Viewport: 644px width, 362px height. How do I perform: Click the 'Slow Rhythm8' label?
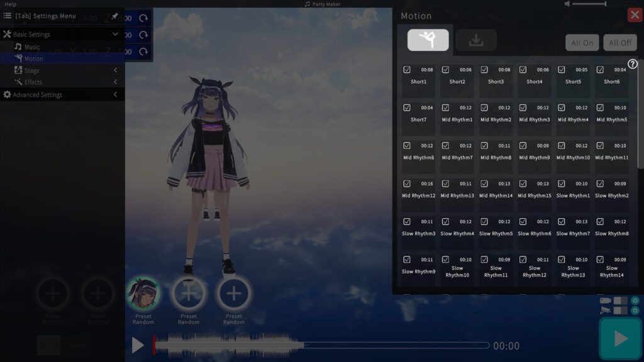tap(611, 234)
